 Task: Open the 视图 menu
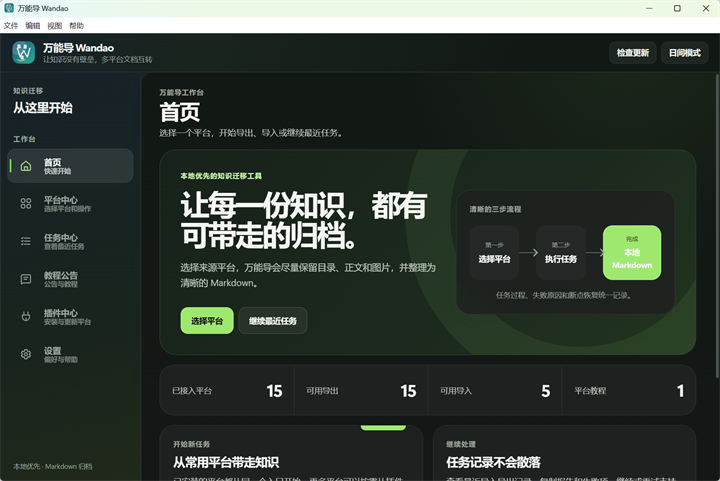click(x=55, y=26)
